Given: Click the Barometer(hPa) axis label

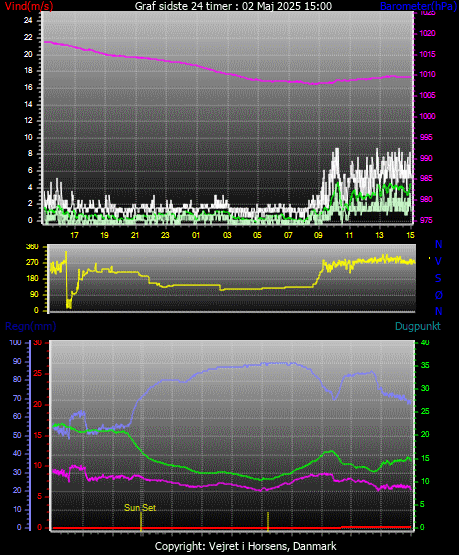Looking at the screenshot, I should (418, 6).
